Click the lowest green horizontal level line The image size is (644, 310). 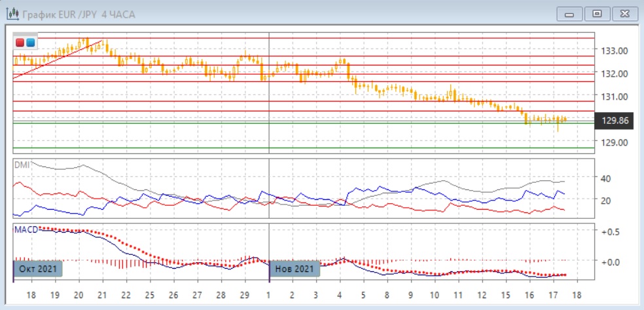point(301,148)
